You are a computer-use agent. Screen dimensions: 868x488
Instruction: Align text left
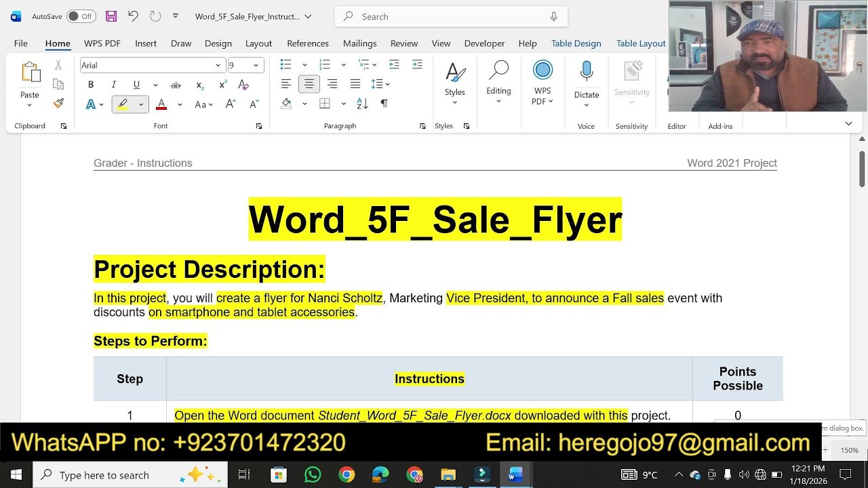[x=286, y=84]
